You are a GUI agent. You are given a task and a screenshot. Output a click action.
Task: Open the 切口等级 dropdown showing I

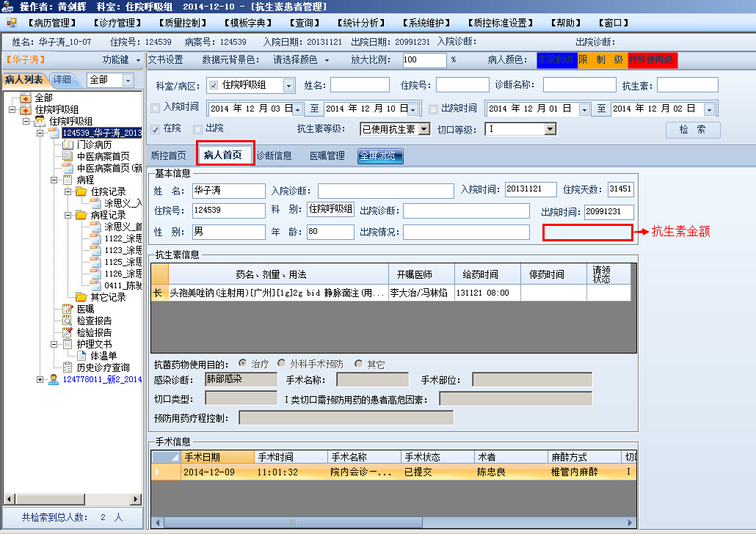(550, 129)
